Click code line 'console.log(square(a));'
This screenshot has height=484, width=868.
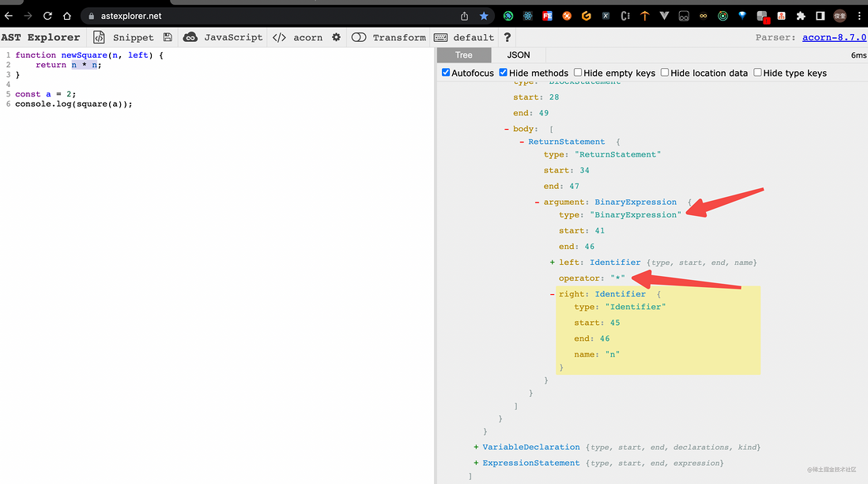[74, 104]
